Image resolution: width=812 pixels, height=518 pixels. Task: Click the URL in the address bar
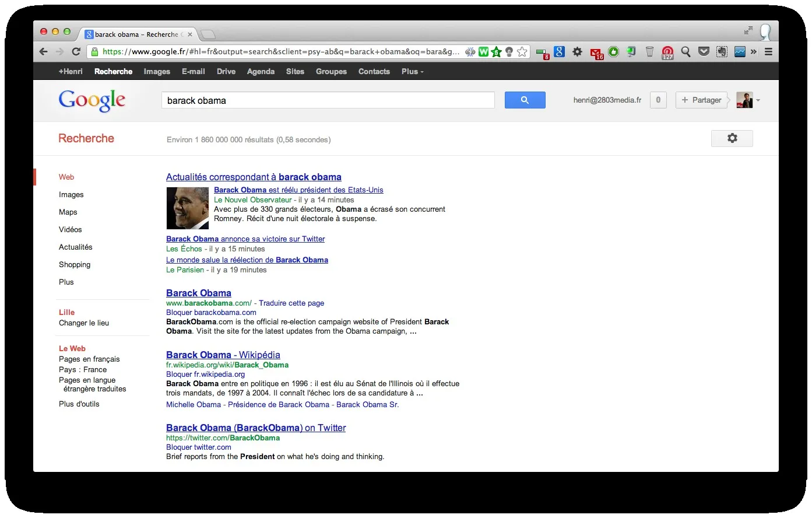coord(281,52)
